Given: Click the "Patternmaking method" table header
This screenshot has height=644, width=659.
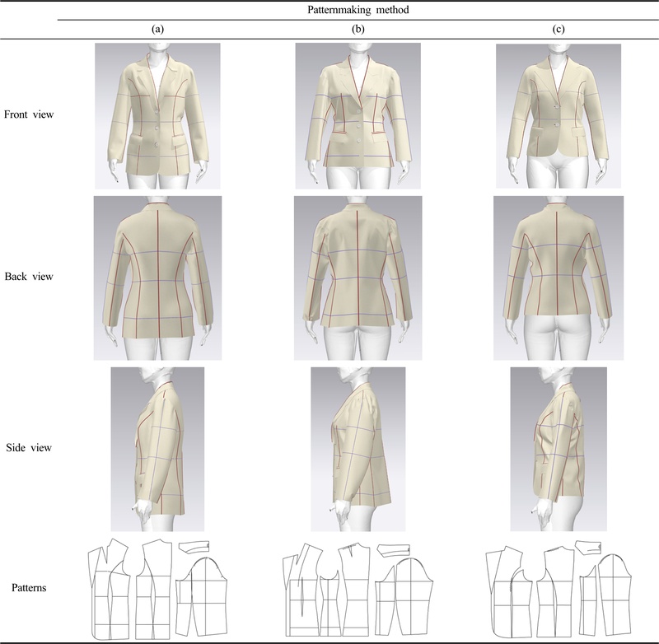Looking at the screenshot, I should 357,9.
